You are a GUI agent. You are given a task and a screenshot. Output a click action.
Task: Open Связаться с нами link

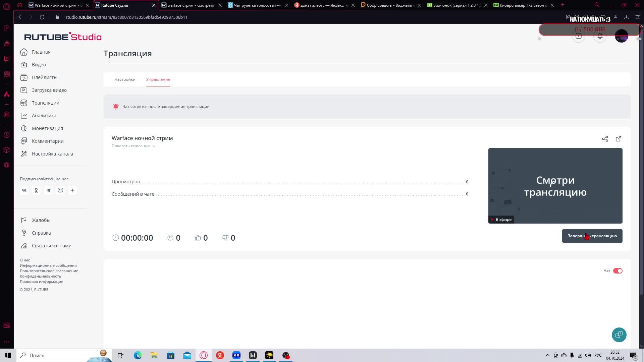click(46, 246)
